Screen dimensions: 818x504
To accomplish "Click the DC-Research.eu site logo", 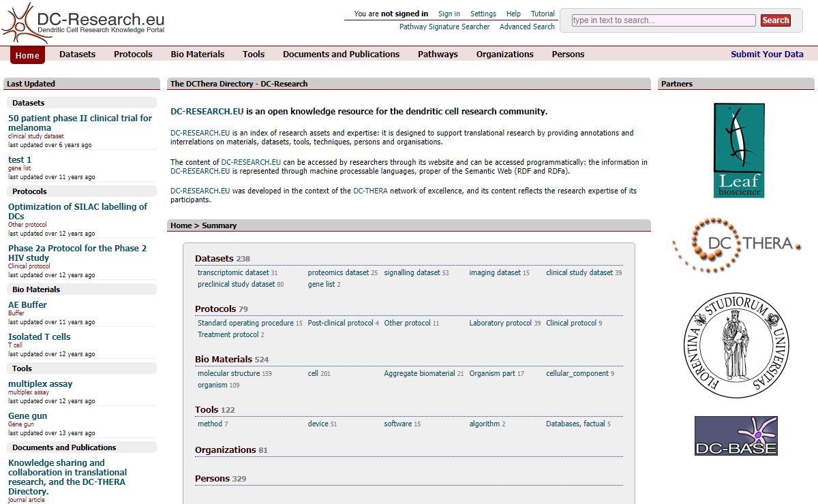I will [x=83, y=22].
